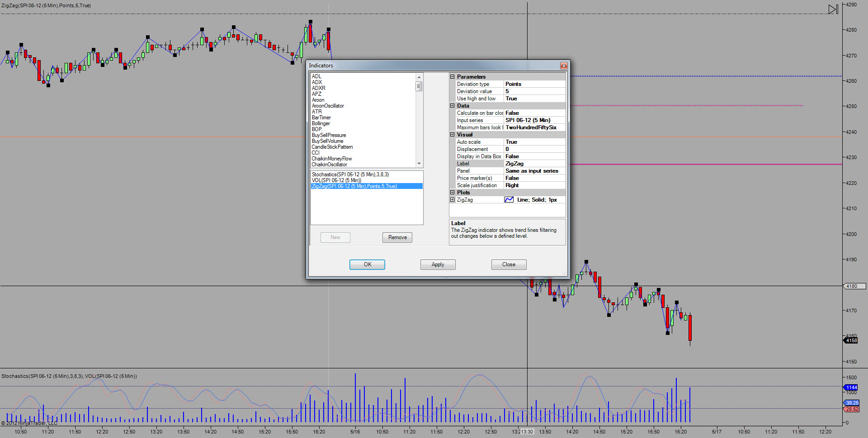
Task: Select the applied ZigZag(SPI 06-12) indicator entry
Action: 367,186
